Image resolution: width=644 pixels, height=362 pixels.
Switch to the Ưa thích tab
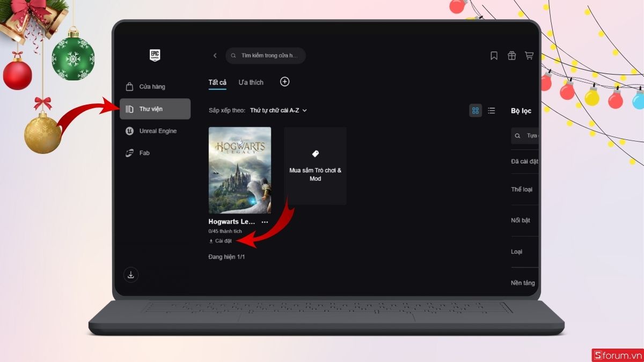[251, 83]
